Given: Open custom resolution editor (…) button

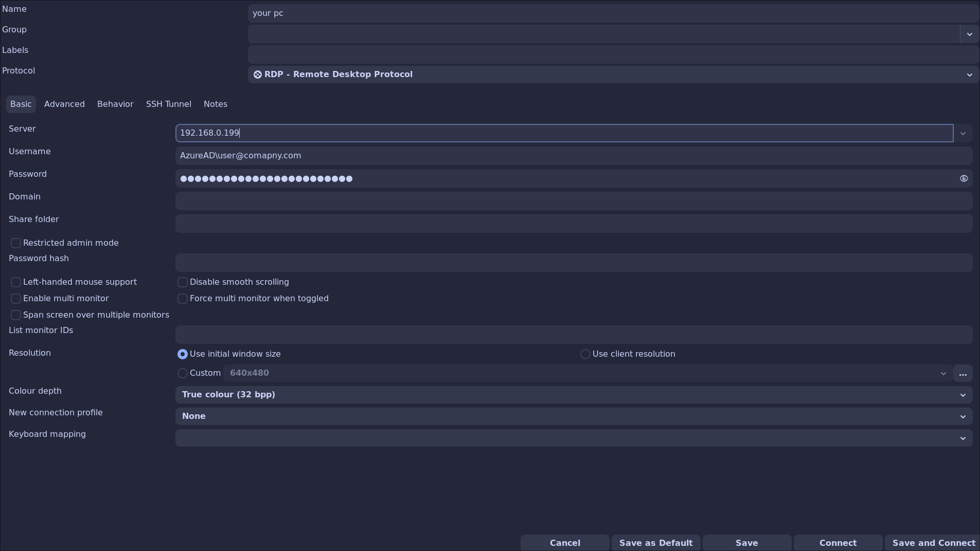Looking at the screenshot, I should tap(963, 373).
